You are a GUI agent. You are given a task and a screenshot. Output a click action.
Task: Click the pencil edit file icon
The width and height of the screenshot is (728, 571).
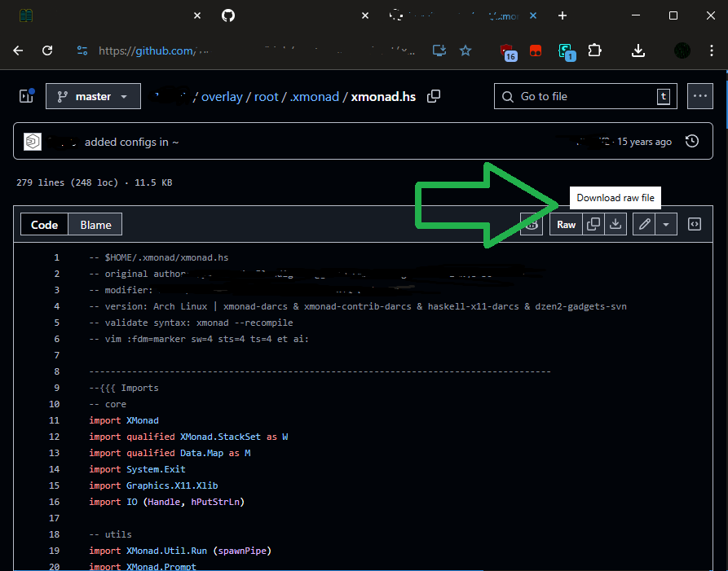coord(644,224)
